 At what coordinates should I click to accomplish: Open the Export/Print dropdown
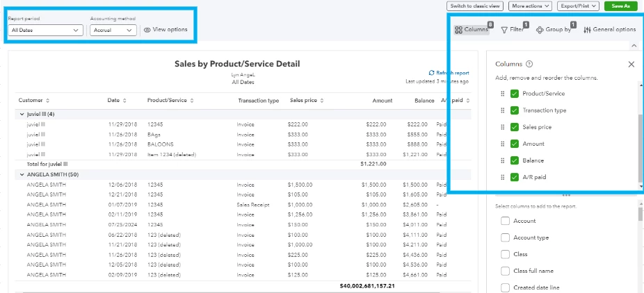[x=579, y=6]
